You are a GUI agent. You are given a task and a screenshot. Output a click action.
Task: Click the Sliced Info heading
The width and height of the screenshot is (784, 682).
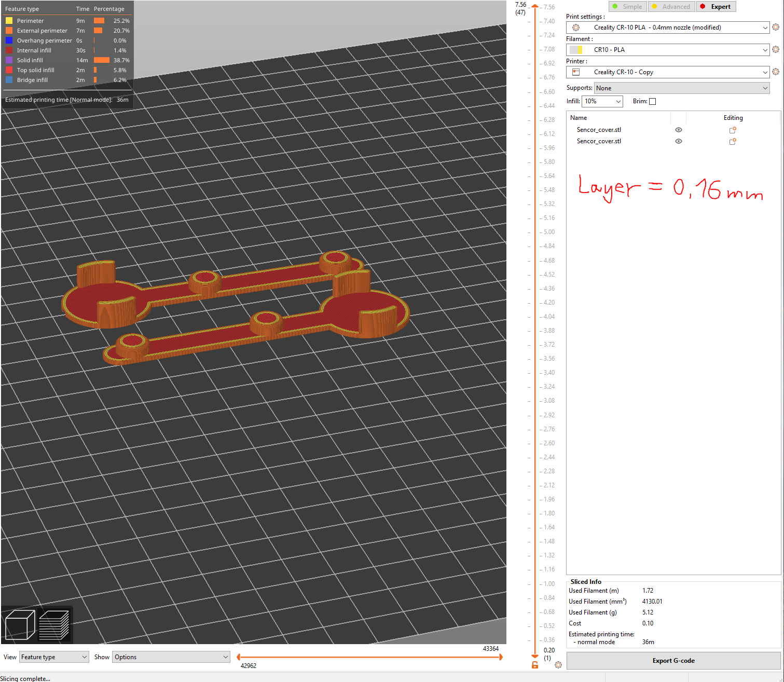586,582
